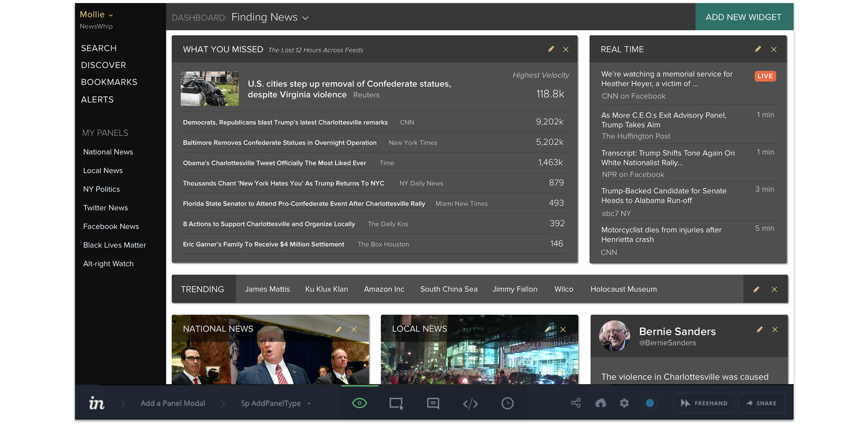Viewport: 868px width, 427px height.
Task: Click Add a Panel Modal breadcrumb
Action: (173, 403)
